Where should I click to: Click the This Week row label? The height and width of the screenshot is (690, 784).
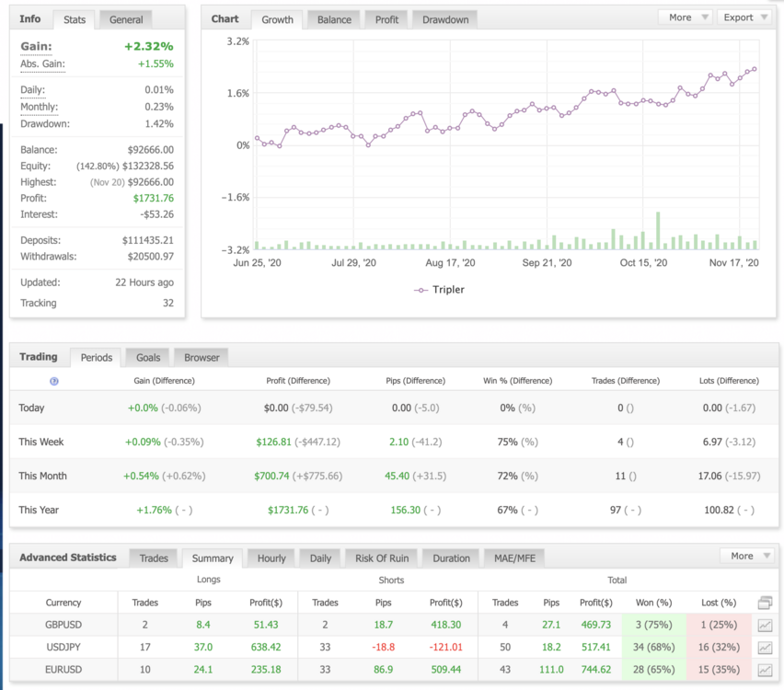tap(41, 442)
